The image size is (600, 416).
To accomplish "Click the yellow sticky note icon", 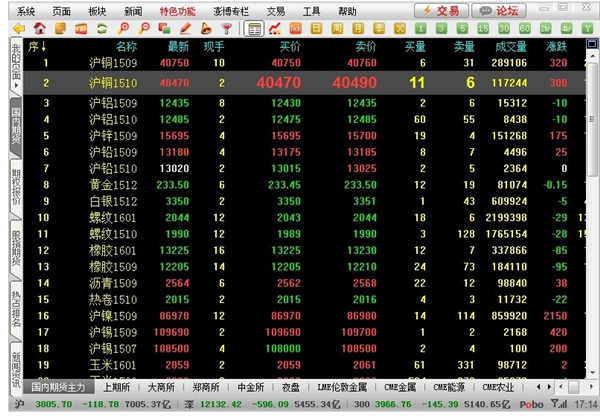I will (x=60, y=29).
